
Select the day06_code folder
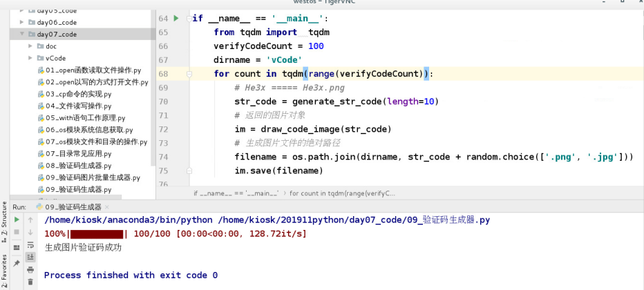coord(57,22)
